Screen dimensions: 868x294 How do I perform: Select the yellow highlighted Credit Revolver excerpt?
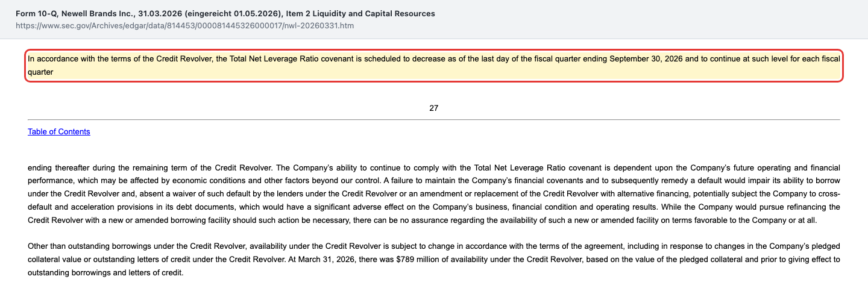[433, 66]
